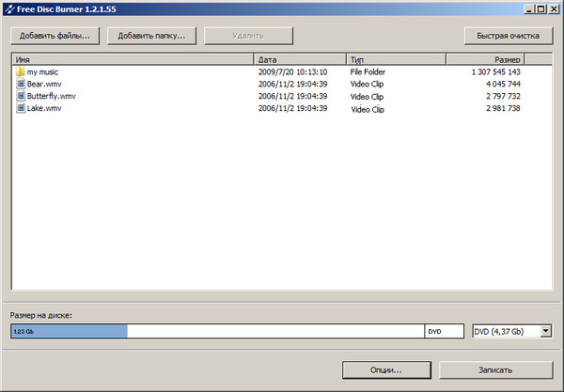Click size value 1 307 545 143
This screenshot has width=564, height=392.
tap(496, 72)
